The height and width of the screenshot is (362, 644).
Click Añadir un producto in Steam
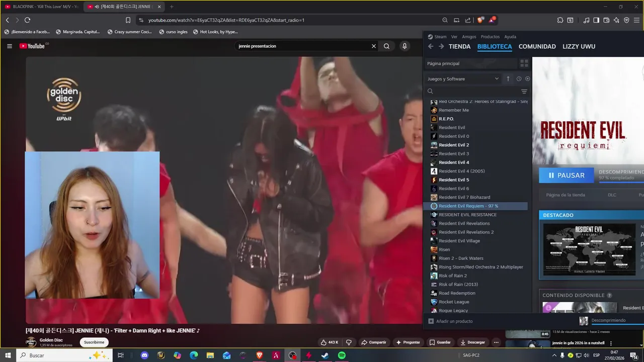click(450, 321)
